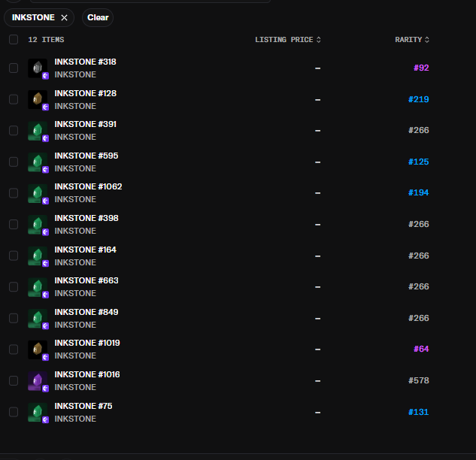Open the green stone thumbnail of INKSTONE #663
This screenshot has width=476, height=460.
[38, 287]
